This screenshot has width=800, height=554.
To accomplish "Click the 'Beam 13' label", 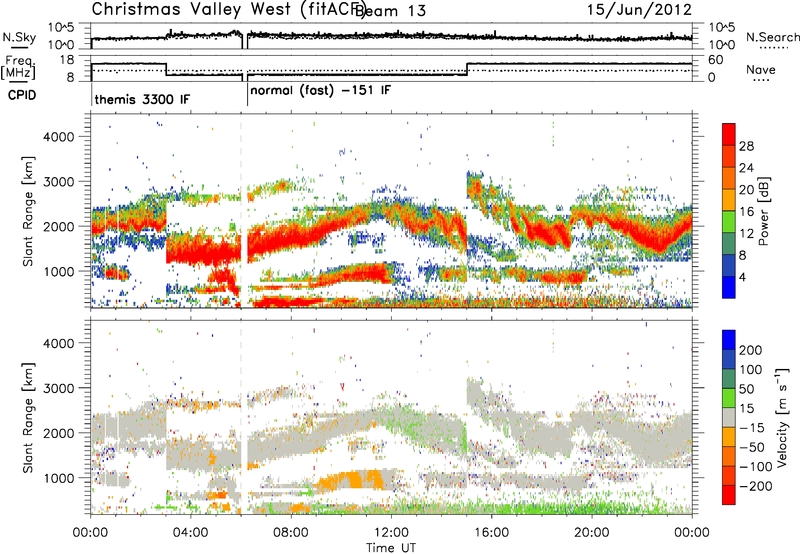I will click(390, 11).
